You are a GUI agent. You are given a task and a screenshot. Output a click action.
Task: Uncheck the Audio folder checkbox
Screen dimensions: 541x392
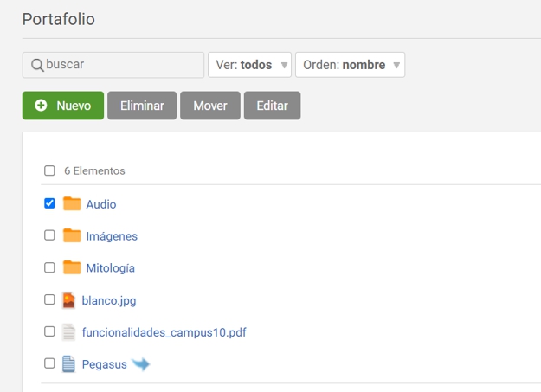tap(49, 203)
